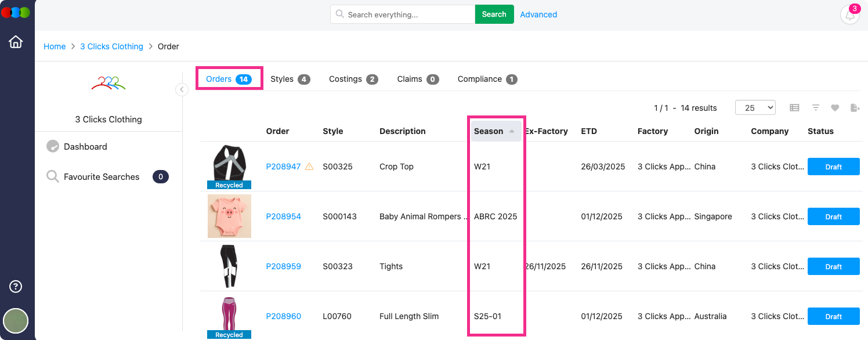The width and height of the screenshot is (868, 340).
Task: Open the user avatar in the sidebar
Action: [16, 320]
